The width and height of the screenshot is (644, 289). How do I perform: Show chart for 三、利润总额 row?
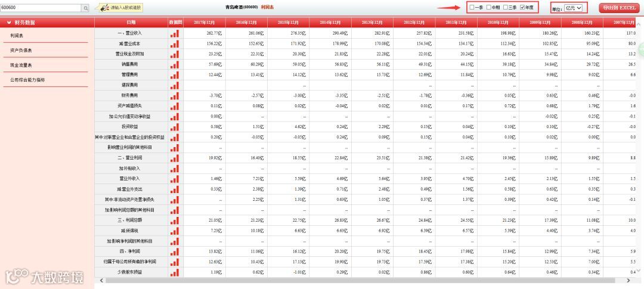[175, 220]
